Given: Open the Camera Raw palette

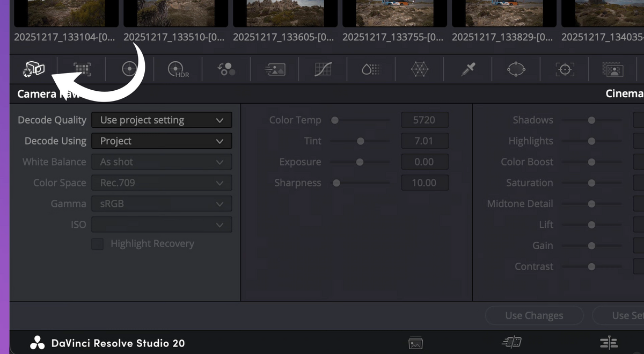Looking at the screenshot, I should click(x=34, y=69).
